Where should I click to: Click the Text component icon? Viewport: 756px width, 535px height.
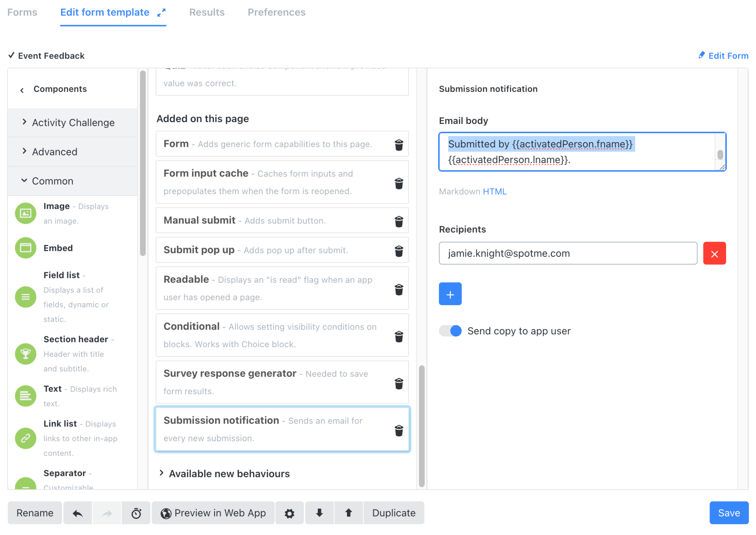pyautogui.click(x=25, y=396)
